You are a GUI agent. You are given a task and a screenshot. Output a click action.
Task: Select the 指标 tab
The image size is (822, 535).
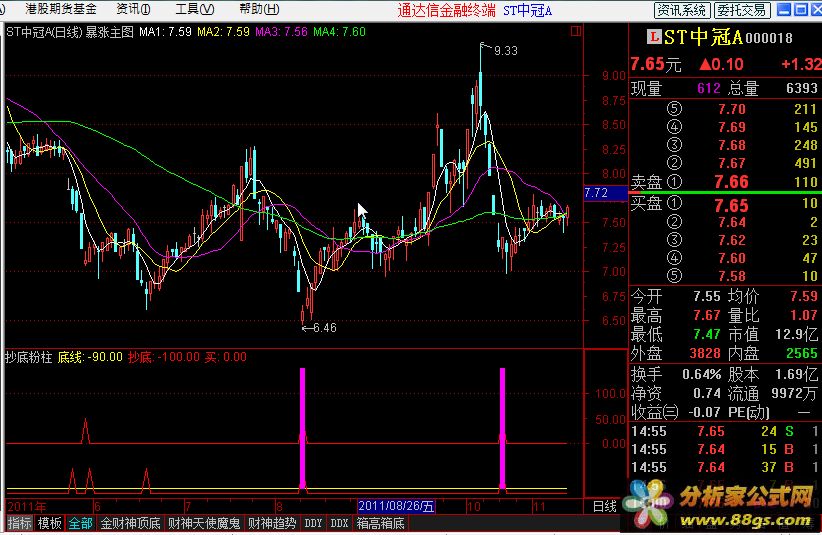click(x=19, y=523)
